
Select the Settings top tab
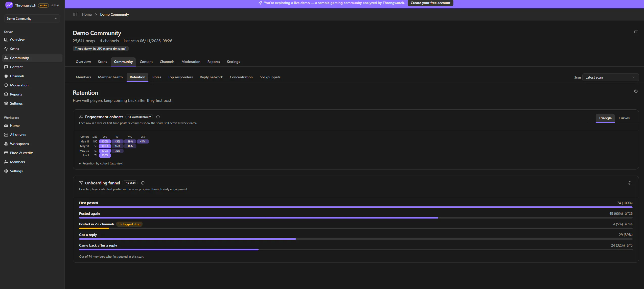(233, 62)
